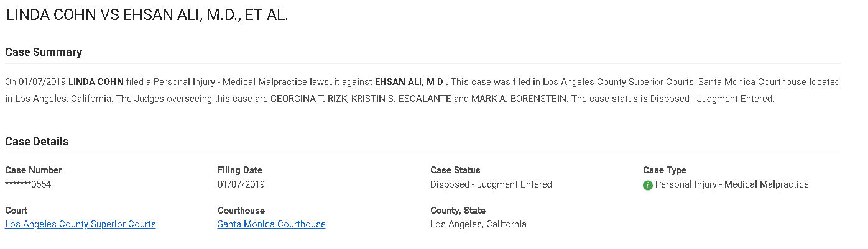Click bold LINDA COHN name in summary

[96, 82]
